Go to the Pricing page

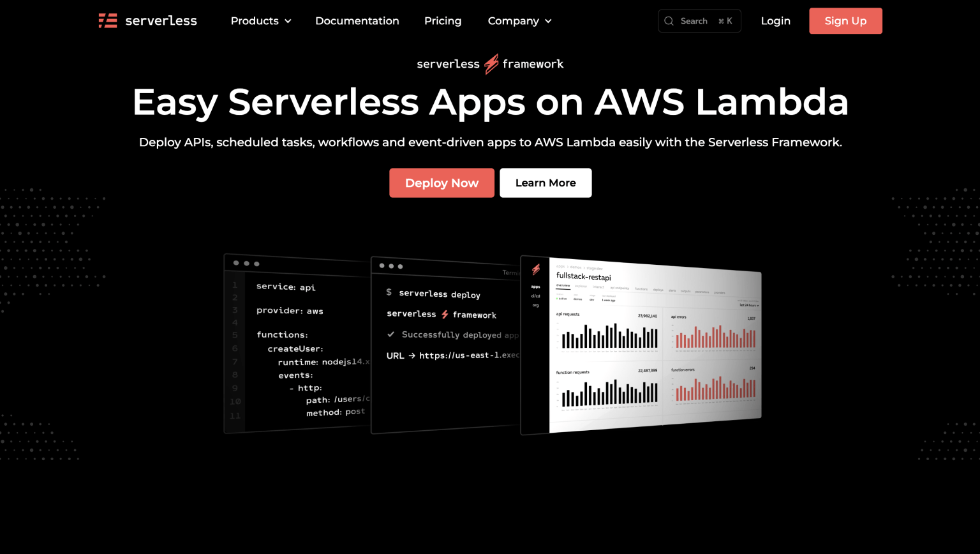[x=443, y=21]
